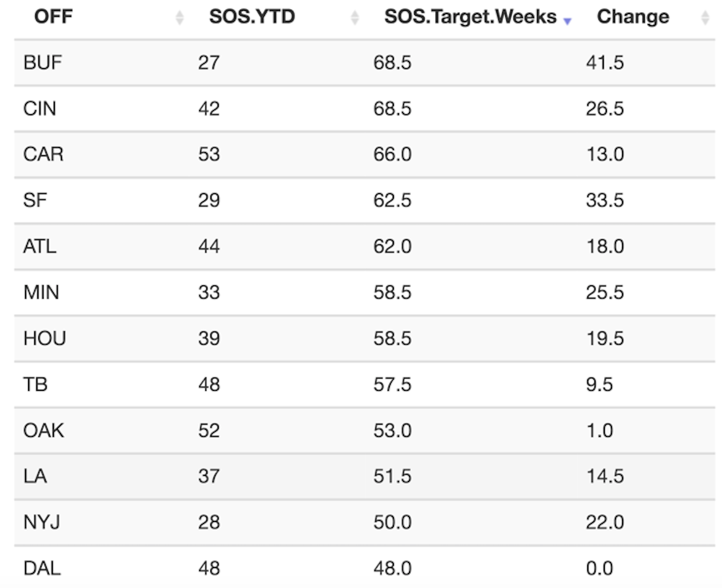Screen dimensions: 722x588
Task: Click MIN row's SOS.YTD value 33
Action: pyautogui.click(x=209, y=292)
